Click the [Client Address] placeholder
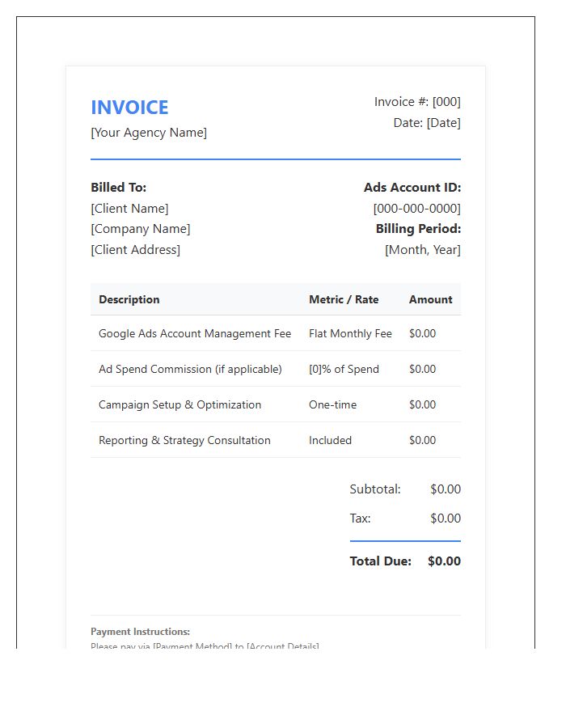566x728 pixels. [x=136, y=250]
